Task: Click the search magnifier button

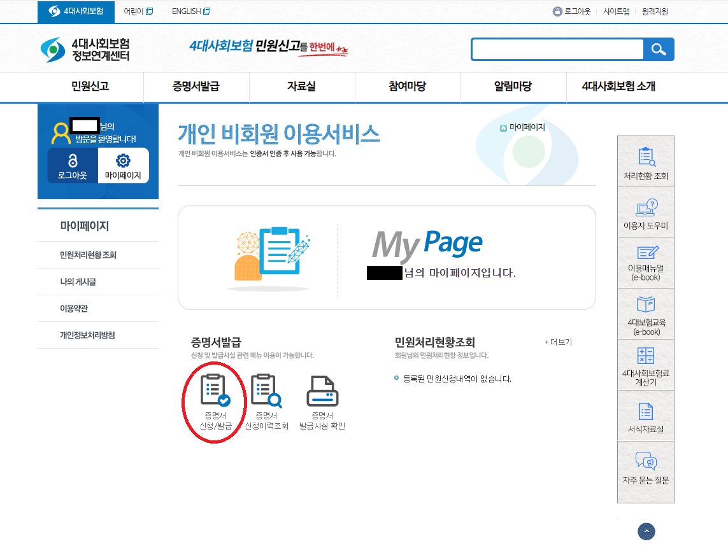Action: coord(659,49)
